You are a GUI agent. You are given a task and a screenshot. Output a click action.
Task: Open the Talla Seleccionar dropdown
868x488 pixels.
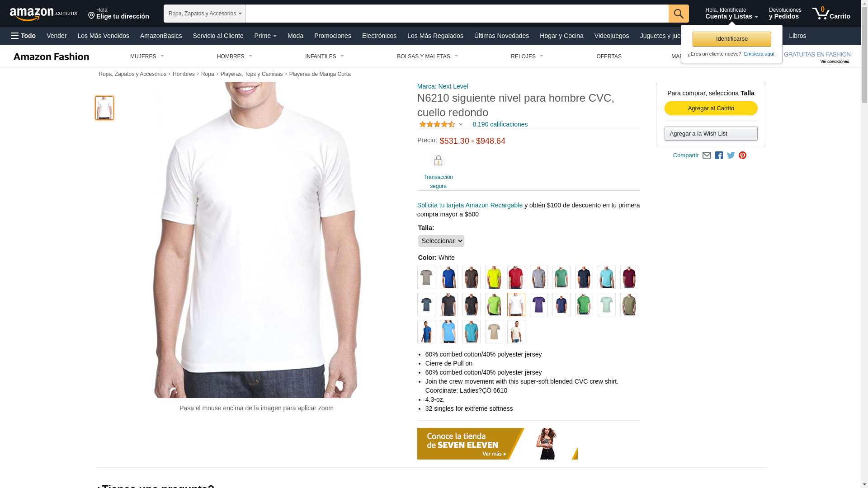tap(441, 241)
